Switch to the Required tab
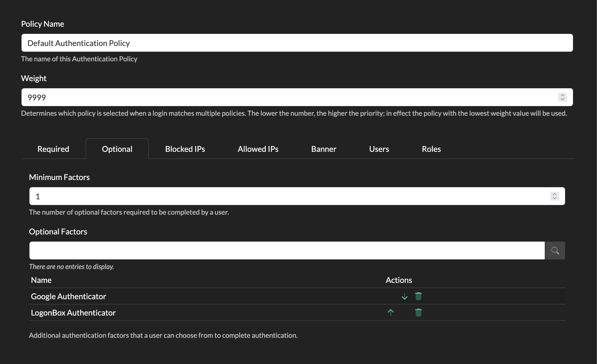Image resolution: width=597 pixels, height=364 pixels. [x=53, y=149]
